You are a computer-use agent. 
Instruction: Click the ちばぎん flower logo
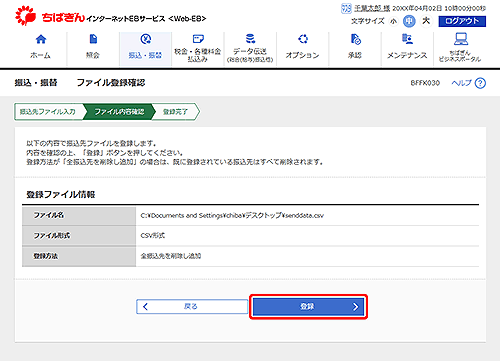pos(25,15)
